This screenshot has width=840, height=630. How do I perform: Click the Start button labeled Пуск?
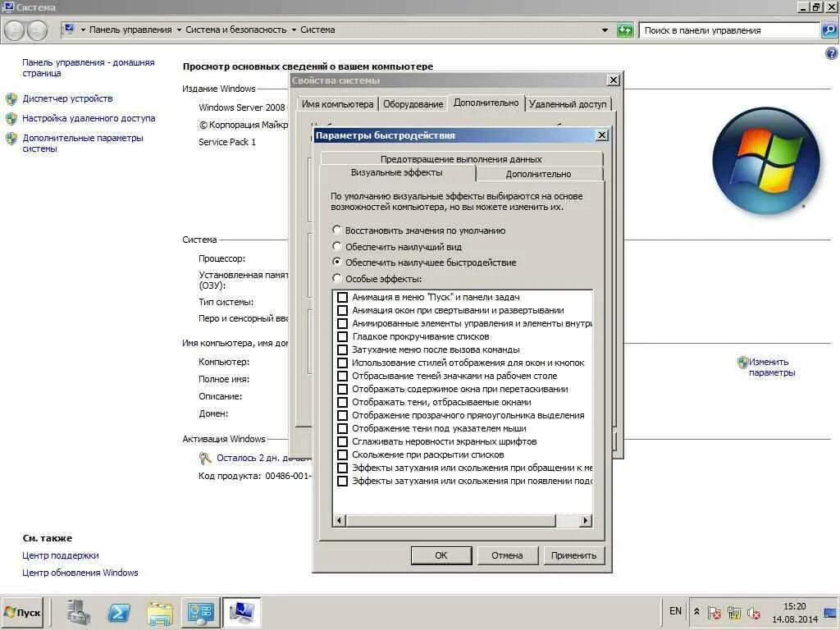[22, 612]
